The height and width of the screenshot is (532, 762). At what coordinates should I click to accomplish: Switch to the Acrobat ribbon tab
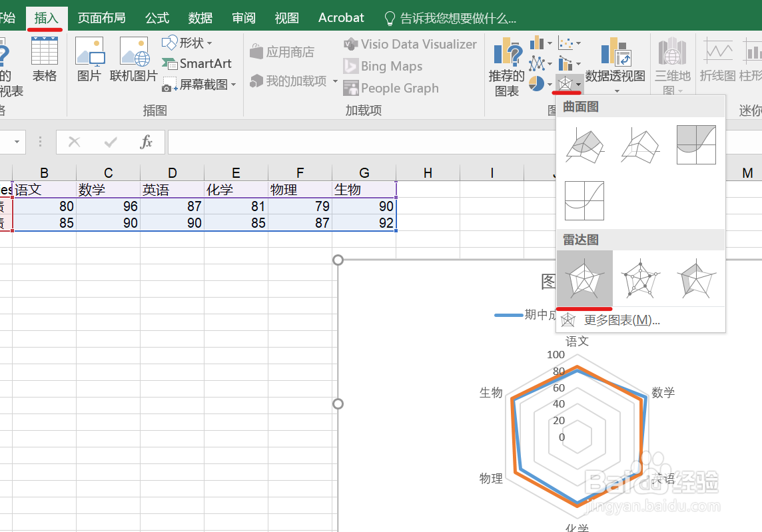[x=340, y=18]
